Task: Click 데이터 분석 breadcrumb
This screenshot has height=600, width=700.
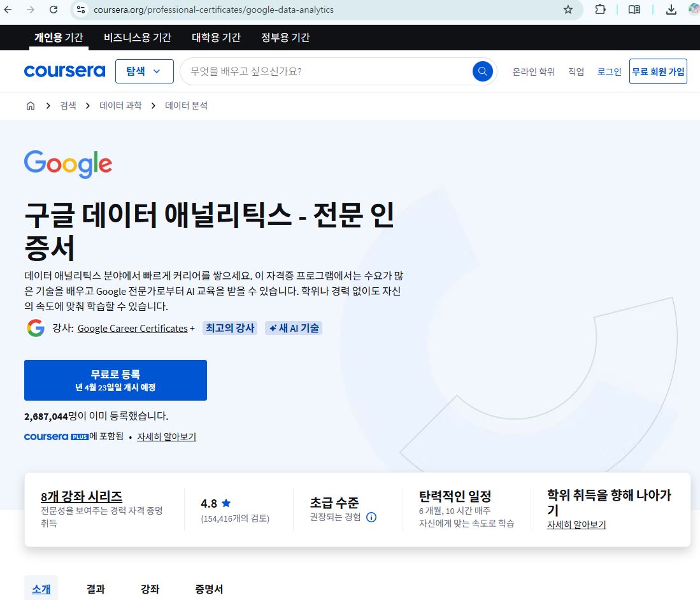Action: 186,106
